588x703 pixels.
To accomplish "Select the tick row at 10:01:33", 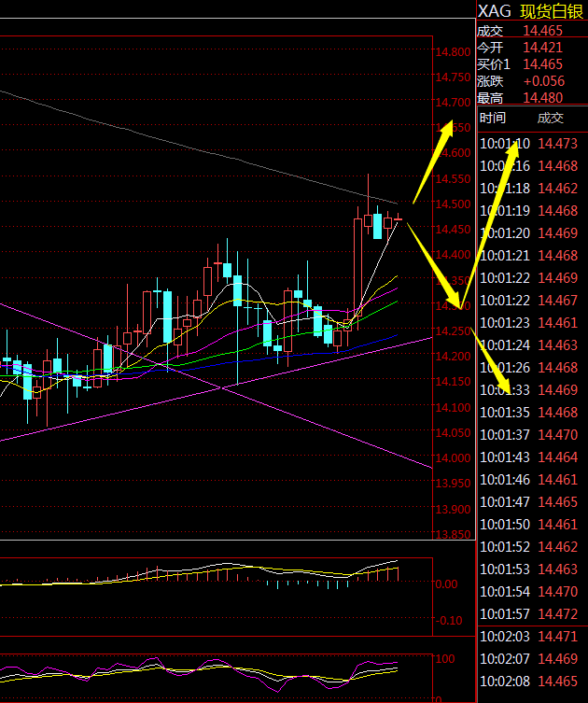I will (532, 390).
